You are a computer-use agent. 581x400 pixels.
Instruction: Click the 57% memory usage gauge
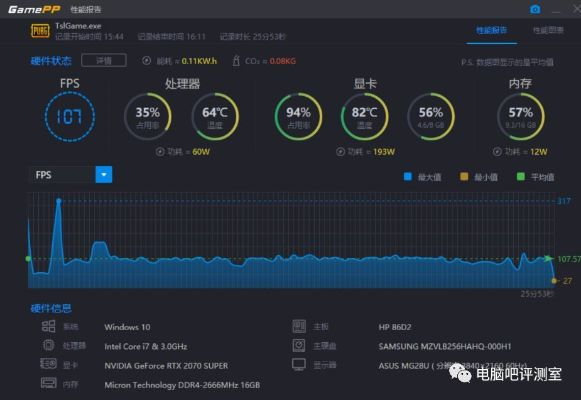coord(521,117)
